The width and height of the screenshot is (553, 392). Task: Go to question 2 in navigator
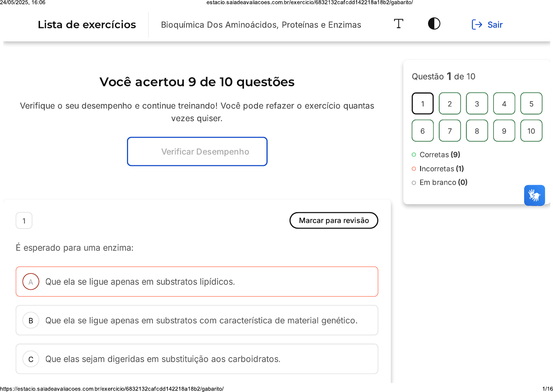point(450,104)
